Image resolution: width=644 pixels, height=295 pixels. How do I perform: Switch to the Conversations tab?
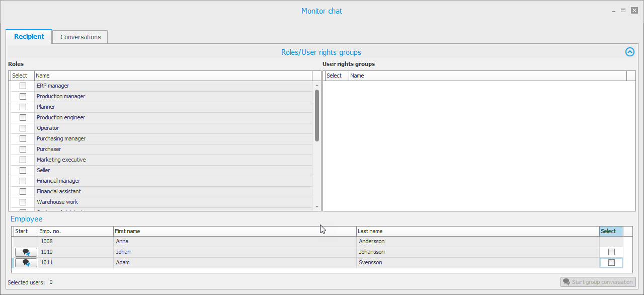pyautogui.click(x=80, y=37)
